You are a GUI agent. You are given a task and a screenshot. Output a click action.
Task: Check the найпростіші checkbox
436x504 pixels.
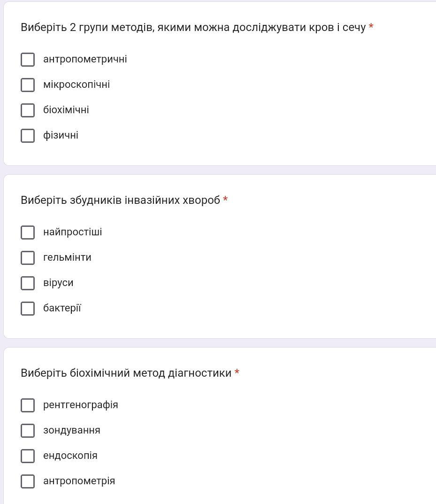coord(28,233)
